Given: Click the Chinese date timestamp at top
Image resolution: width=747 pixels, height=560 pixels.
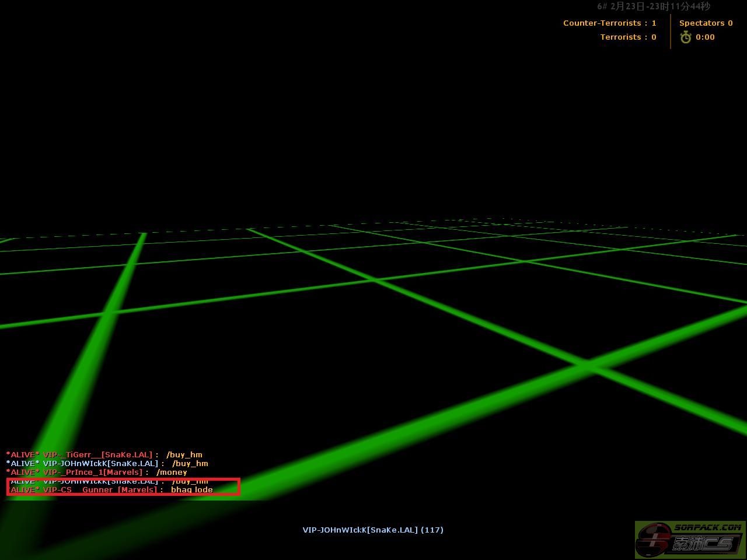Looking at the screenshot, I should click(653, 6).
